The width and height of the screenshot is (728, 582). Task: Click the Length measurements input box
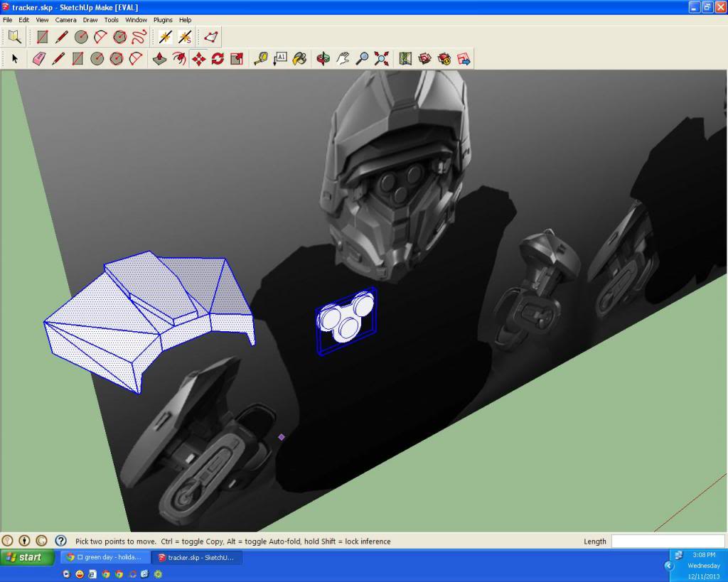point(668,541)
